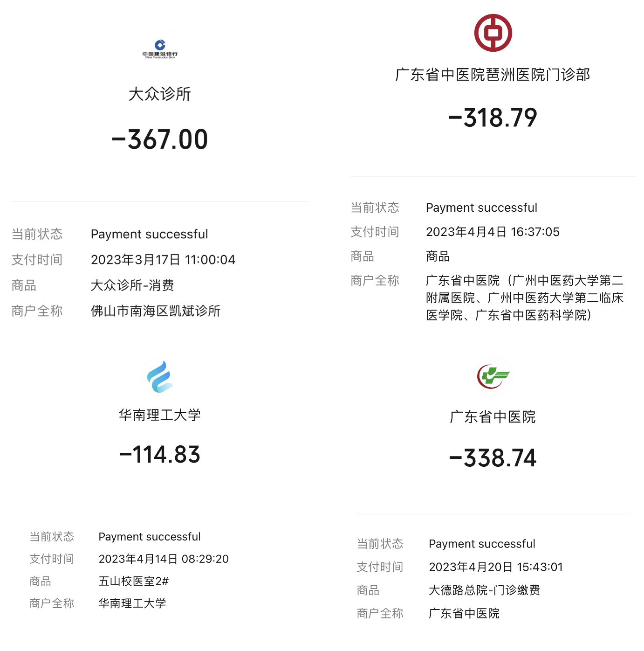Select payment time 2023年3月17日 11:00:04
This screenshot has height=651, width=644.
click(x=163, y=260)
